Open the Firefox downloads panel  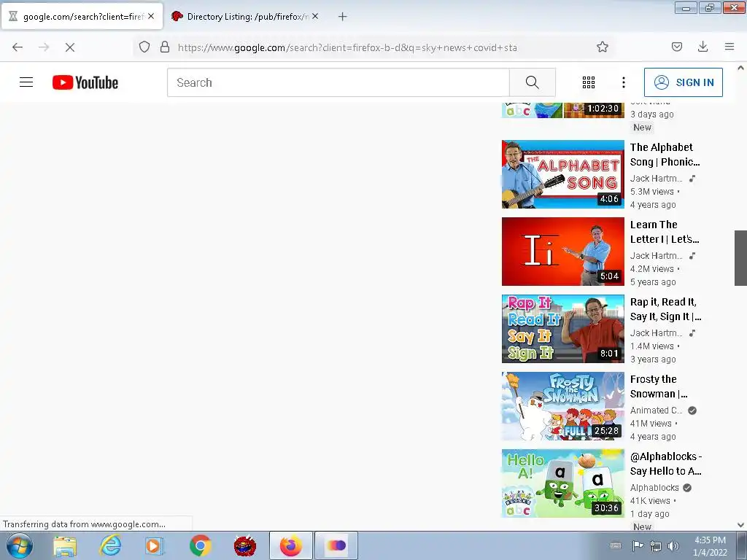pyautogui.click(x=703, y=47)
